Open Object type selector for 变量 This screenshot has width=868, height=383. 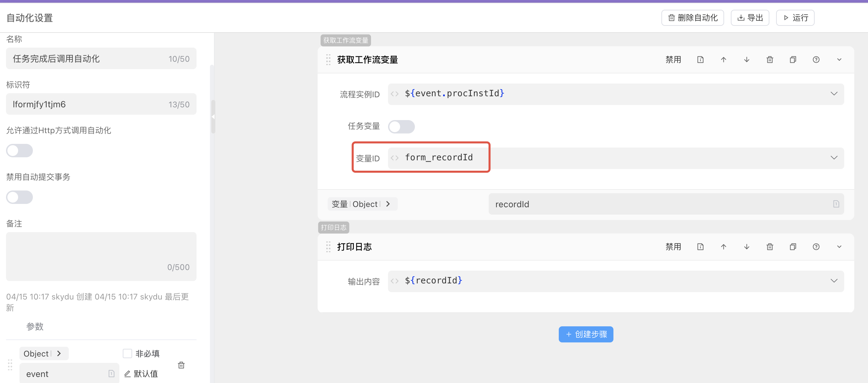pyautogui.click(x=363, y=204)
